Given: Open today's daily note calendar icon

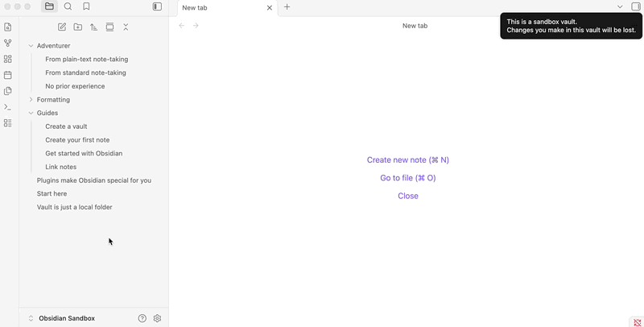Looking at the screenshot, I should click(8, 75).
